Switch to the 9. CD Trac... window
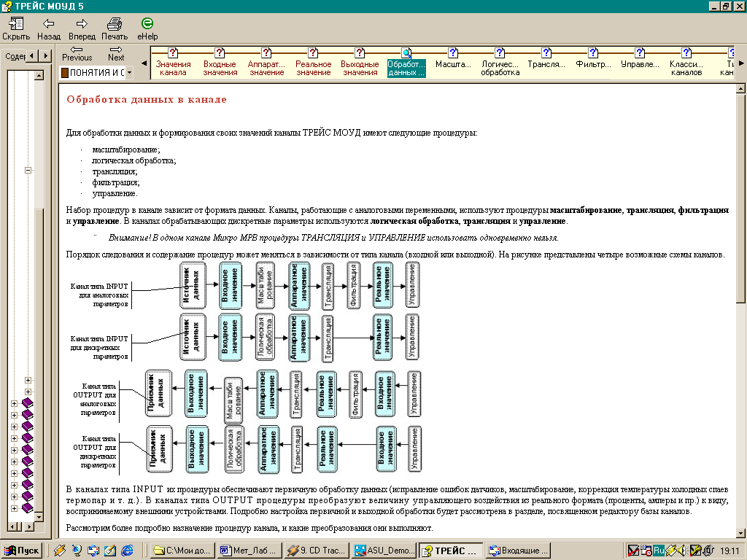This screenshot has width=747, height=560. (x=317, y=551)
